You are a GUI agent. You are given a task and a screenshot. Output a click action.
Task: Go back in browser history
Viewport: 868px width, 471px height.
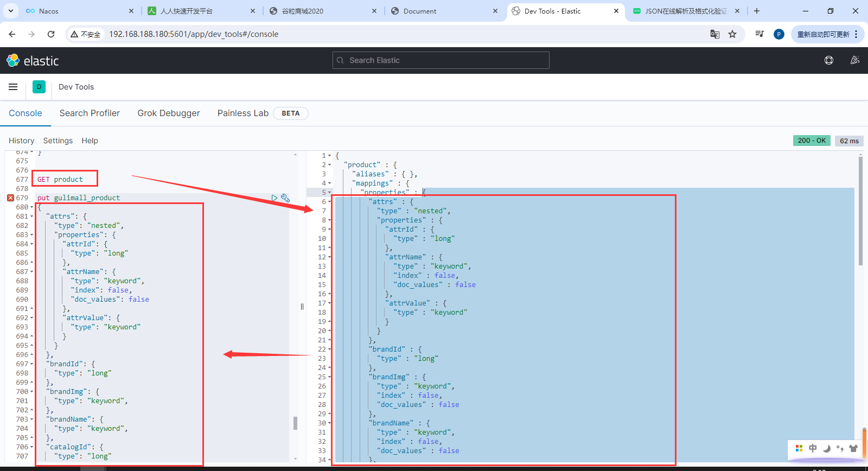pyautogui.click(x=12, y=34)
